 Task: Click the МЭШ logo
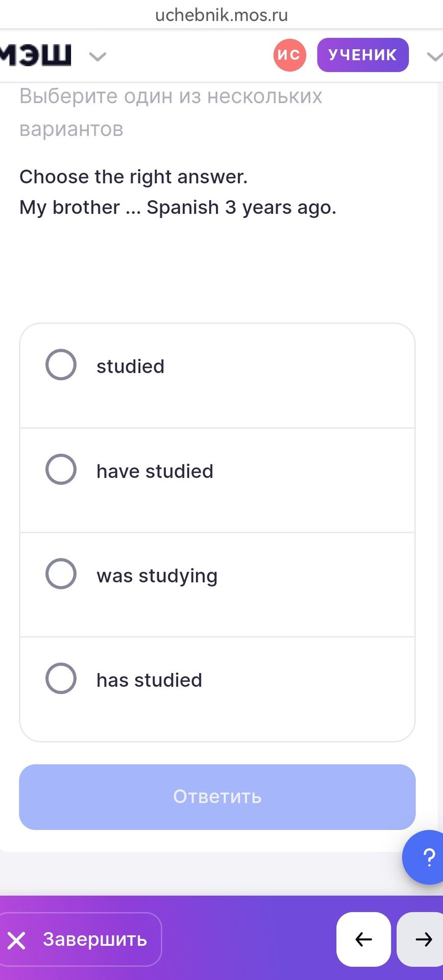[35, 55]
